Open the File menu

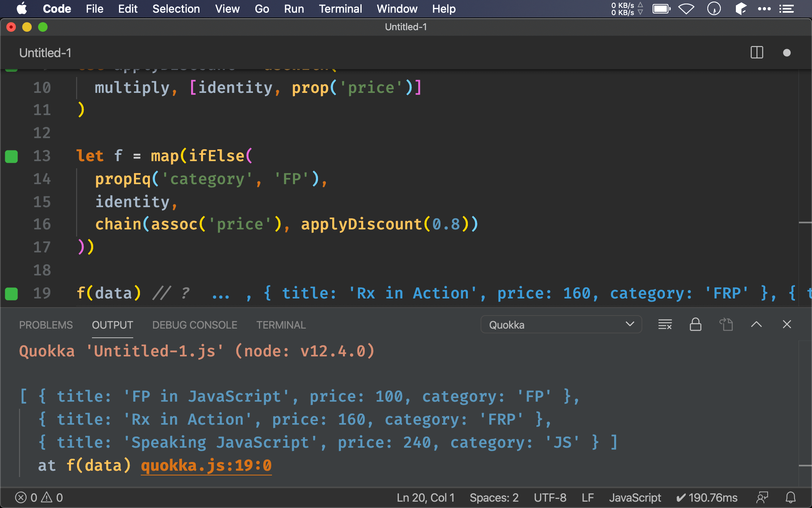pyautogui.click(x=94, y=9)
